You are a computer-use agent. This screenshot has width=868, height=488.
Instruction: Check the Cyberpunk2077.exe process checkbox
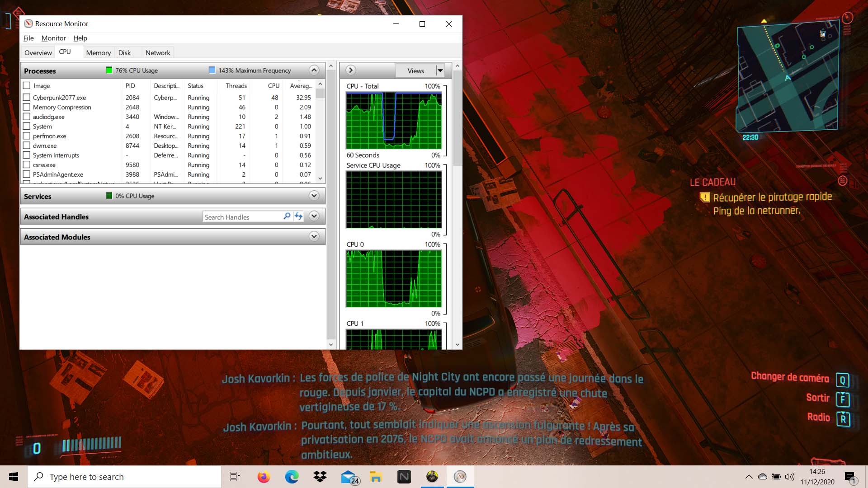pyautogui.click(x=27, y=97)
